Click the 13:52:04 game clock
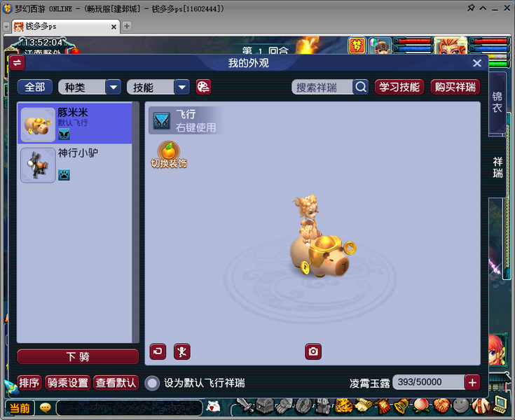 (x=43, y=42)
